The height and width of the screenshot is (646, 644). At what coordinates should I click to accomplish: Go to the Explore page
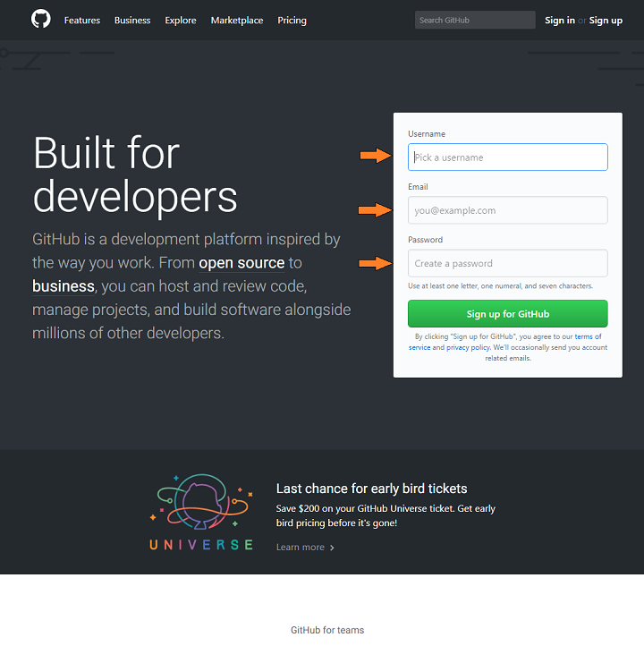(x=181, y=21)
